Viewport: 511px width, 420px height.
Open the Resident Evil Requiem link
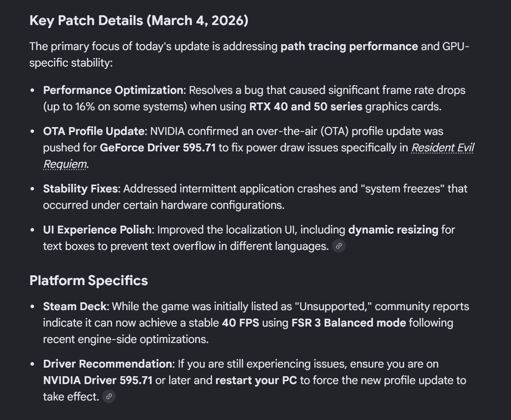[x=442, y=148]
